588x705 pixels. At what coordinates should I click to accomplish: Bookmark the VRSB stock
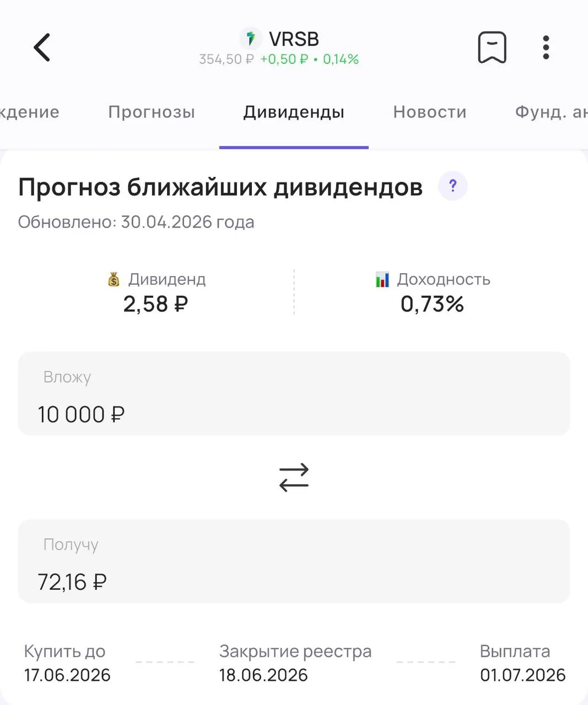point(492,47)
